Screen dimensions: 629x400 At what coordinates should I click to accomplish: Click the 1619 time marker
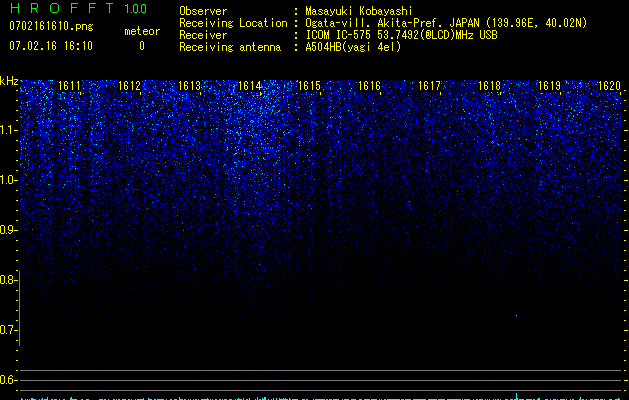[549, 86]
